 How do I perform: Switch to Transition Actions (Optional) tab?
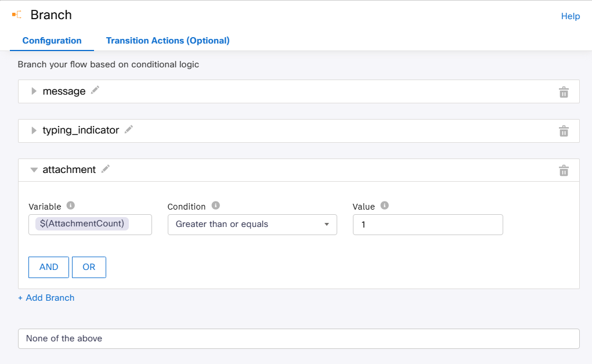[168, 41]
